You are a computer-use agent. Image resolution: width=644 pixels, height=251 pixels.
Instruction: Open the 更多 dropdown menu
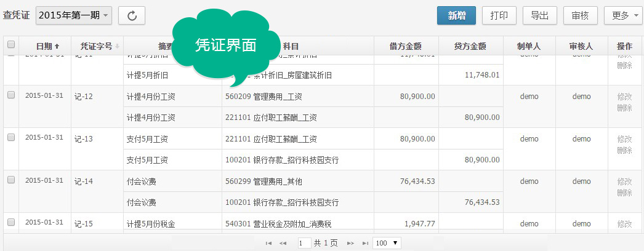624,15
